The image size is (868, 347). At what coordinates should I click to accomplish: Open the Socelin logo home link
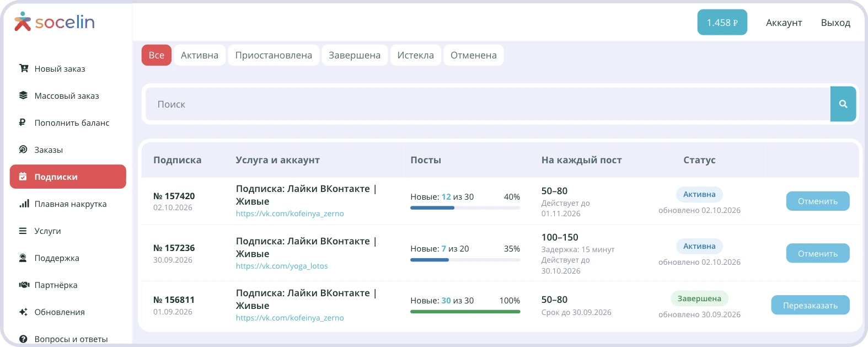55,22
